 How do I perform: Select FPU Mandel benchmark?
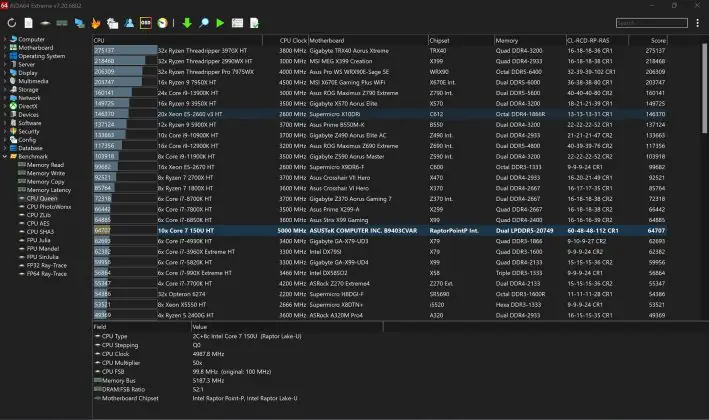pyautogui.click(x=43, y=249)
